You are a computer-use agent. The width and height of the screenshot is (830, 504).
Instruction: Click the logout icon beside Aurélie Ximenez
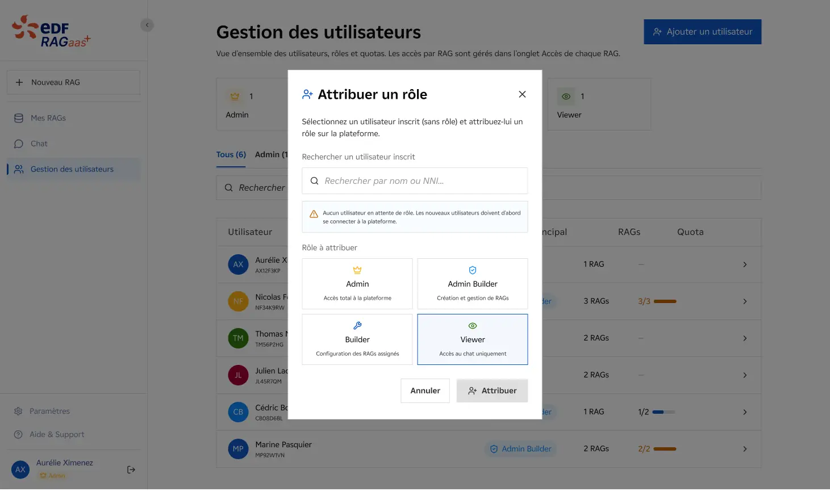point(131,469)
